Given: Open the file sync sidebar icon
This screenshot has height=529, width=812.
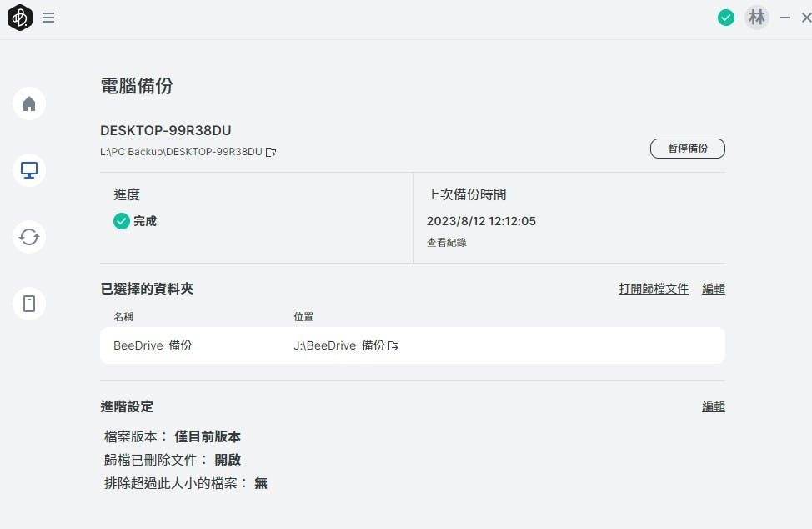Looking at the screenshot, I should [29, 237].
